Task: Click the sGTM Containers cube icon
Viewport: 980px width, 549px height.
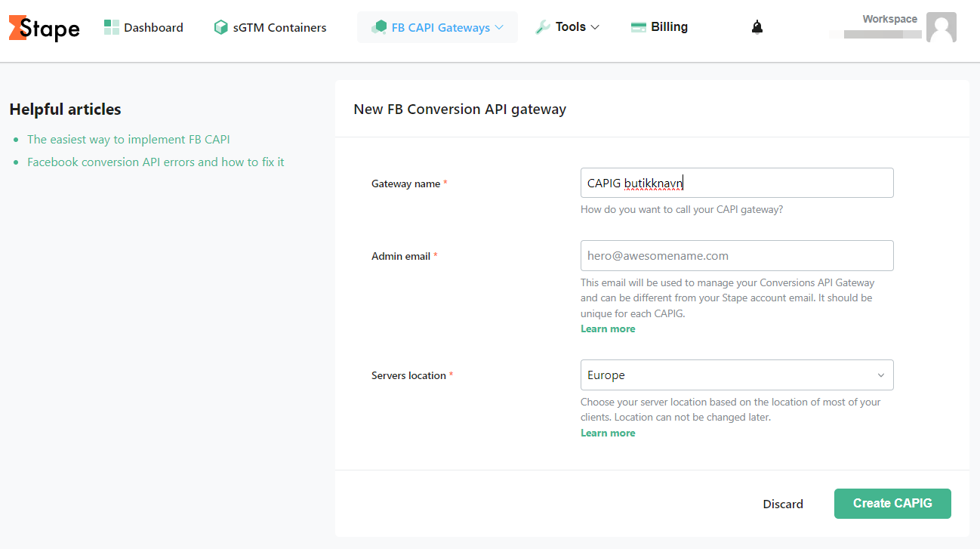Action: 220,27
